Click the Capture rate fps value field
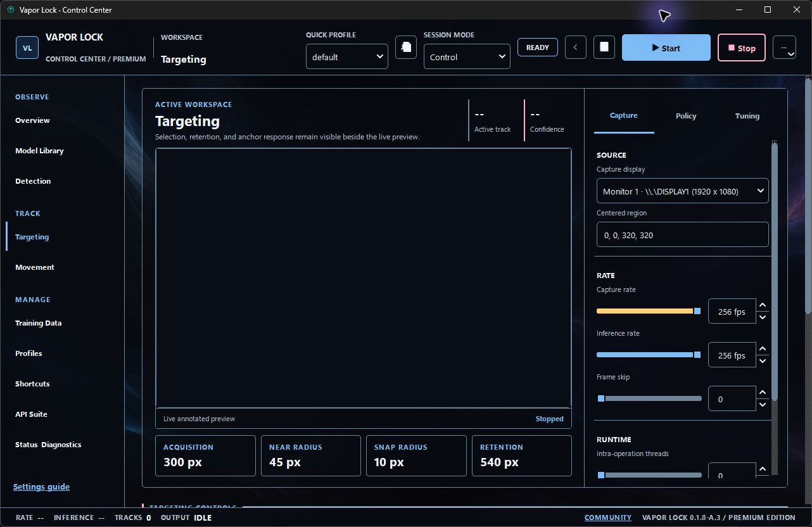Screen dimensions: 812x527 (x=732, y=311)
